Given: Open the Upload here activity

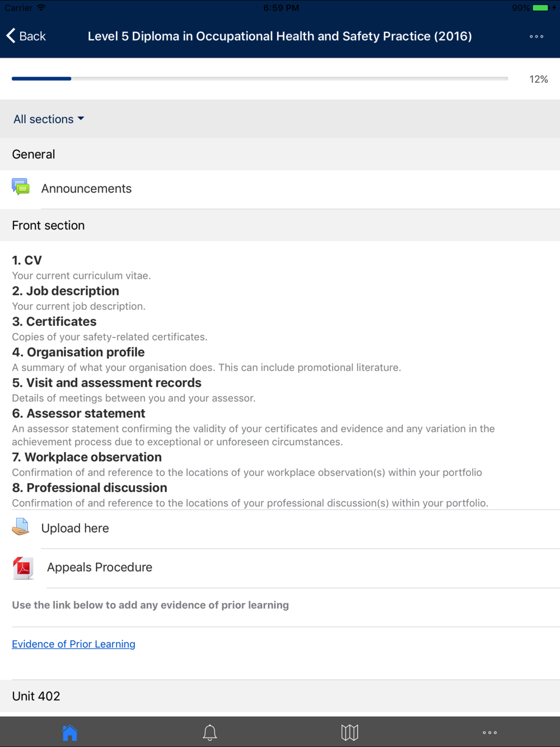Looking at the screenshot, I should [x=280, y=529].
